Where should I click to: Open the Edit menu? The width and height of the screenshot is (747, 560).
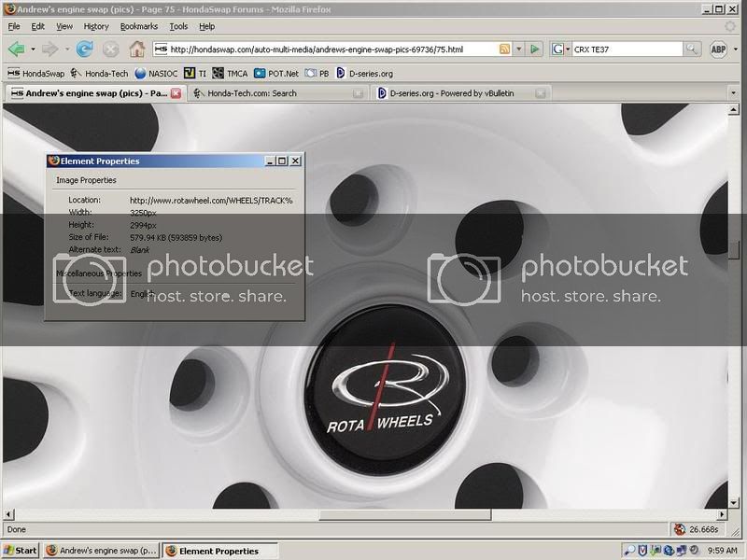point(37,26)
